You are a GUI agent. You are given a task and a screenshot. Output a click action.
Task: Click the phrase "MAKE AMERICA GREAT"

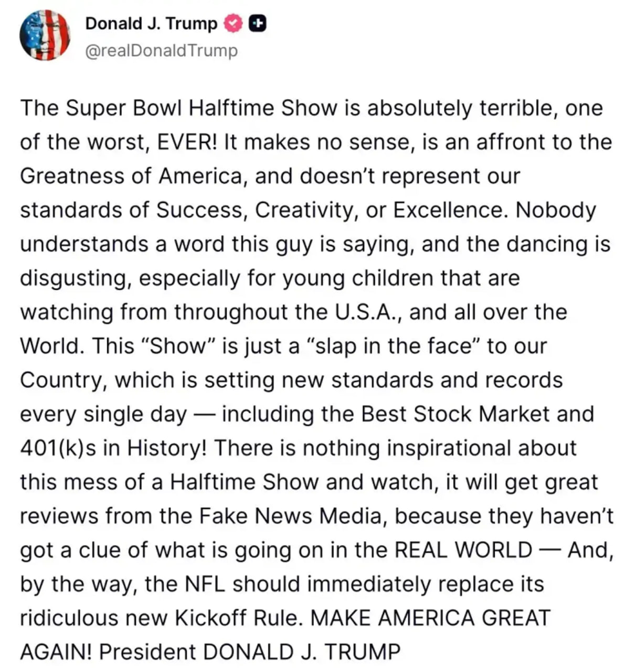click(x=430, y=618)
